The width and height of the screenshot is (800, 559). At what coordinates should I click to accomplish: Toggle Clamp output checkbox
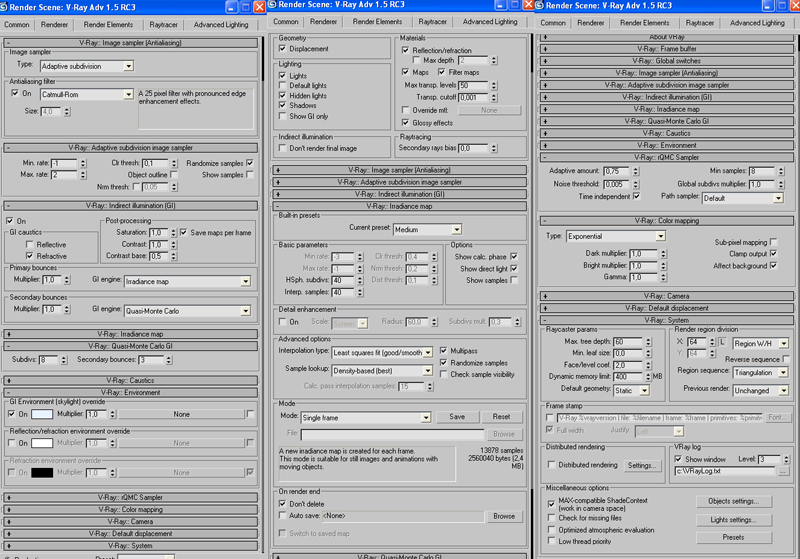click(x=773, y=253)
